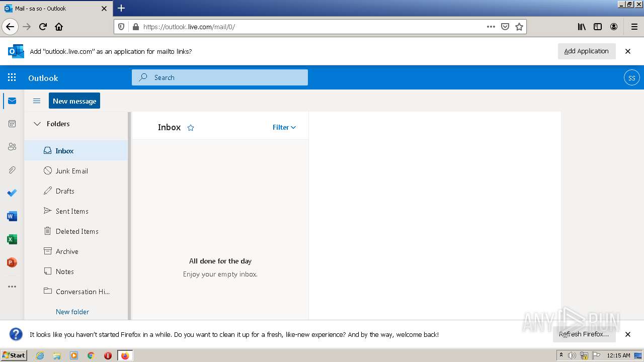This screenshot has height=362, width=644.
Task: Bookmark this page with star
Action: pos(519,27)
